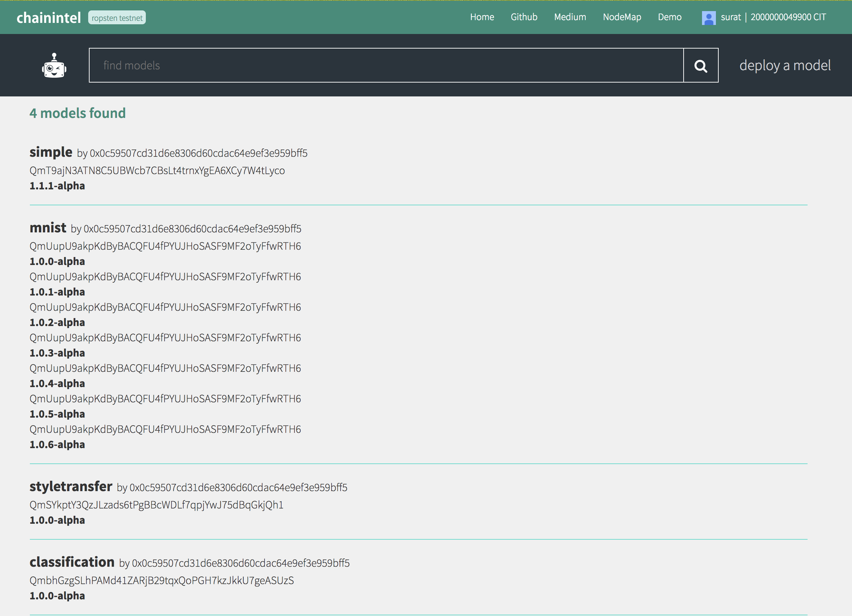The width and height of the screenshot is (852, 616).
Task: Click the winking robot mascot icon
Action: coord(54,66)
